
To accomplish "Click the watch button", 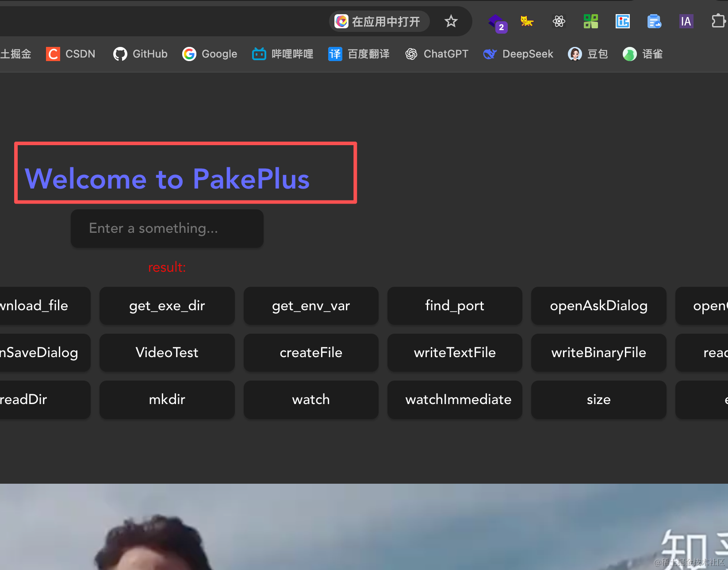I will (311, 400).
